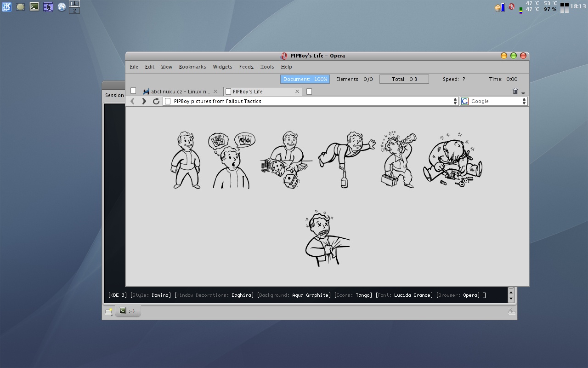Click the address bar with PIPBoy pictures text
The image size is (588, 368).
coord(311,101)
